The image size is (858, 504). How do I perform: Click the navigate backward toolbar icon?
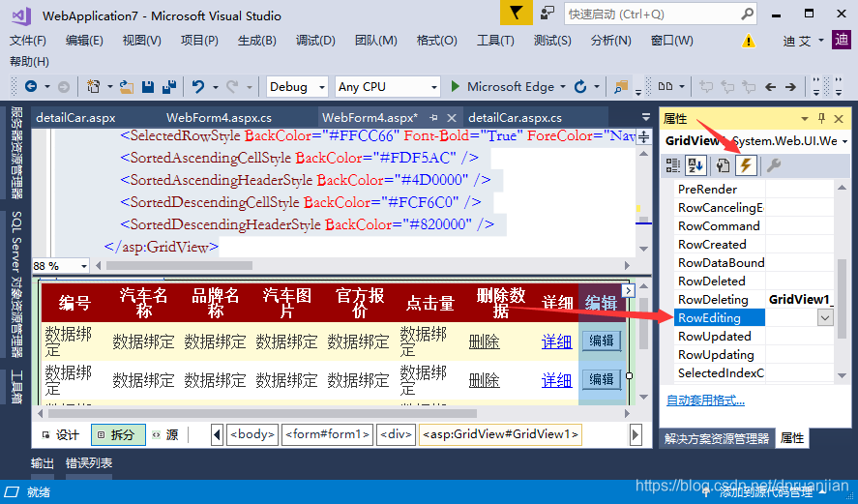coord(31,86)
